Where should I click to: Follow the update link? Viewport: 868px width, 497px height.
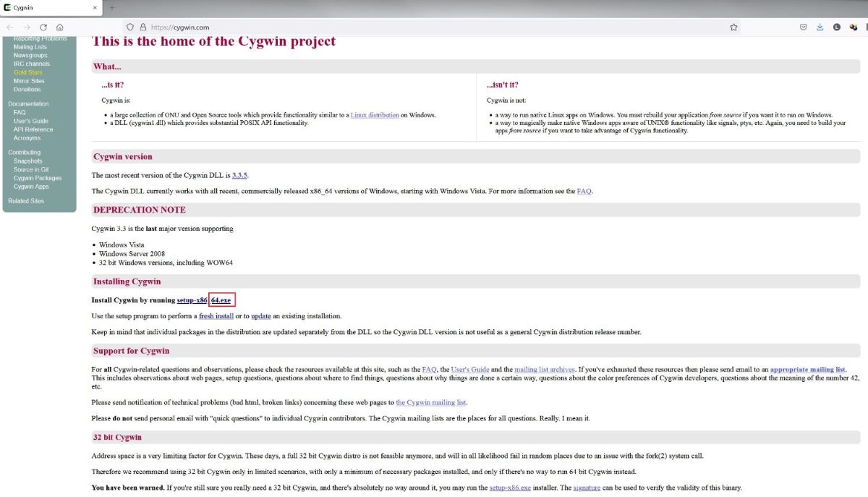click(261, 316)
